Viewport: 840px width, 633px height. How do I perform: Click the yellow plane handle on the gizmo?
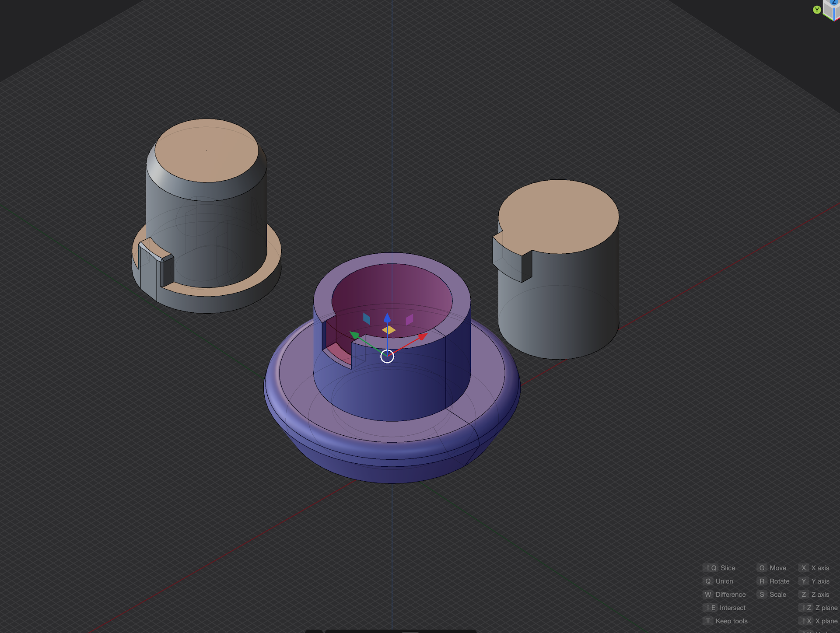(x=388, y=330)
